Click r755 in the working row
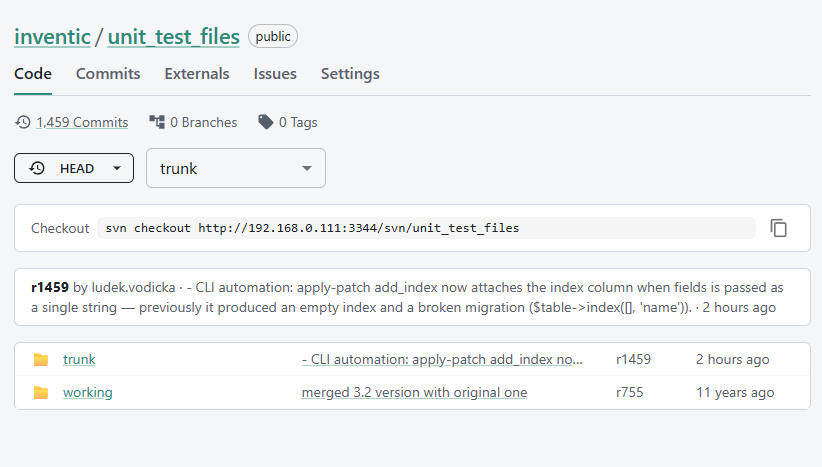This screenshot has height=467, width=822. pyautogui.click(x=630, y=393)
